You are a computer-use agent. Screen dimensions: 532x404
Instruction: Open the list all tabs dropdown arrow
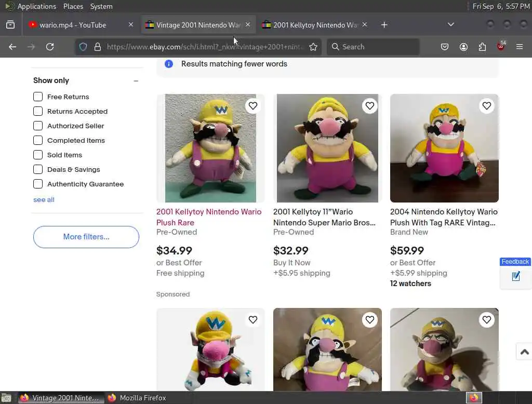pyautogui.click(x=450, y=24)
